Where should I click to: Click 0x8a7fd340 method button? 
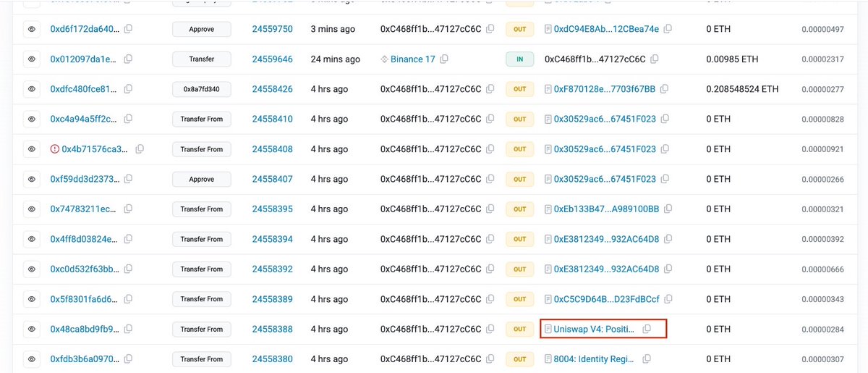[202, 89]
